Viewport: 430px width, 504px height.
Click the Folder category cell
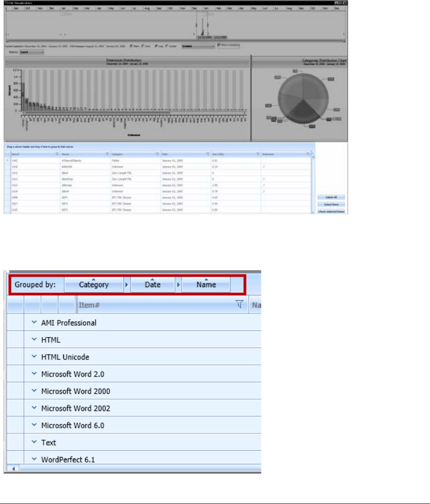point(135,160)
